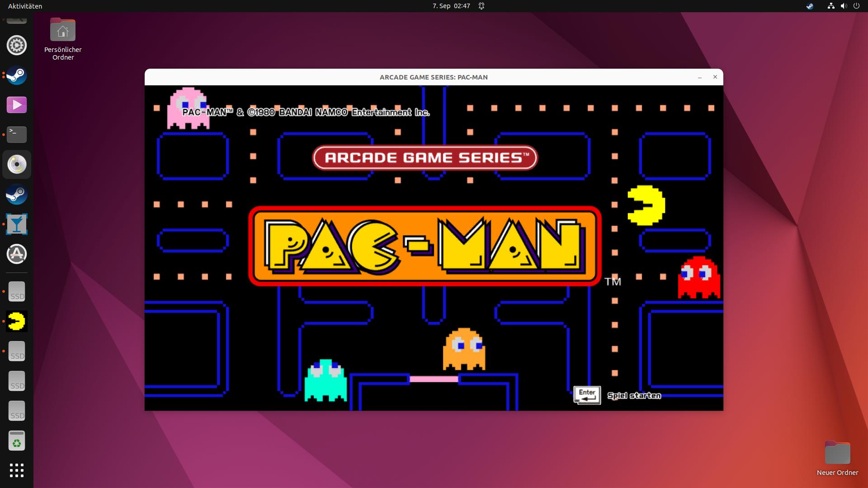Click the Aktivitäten overview button

coord(25,6)
